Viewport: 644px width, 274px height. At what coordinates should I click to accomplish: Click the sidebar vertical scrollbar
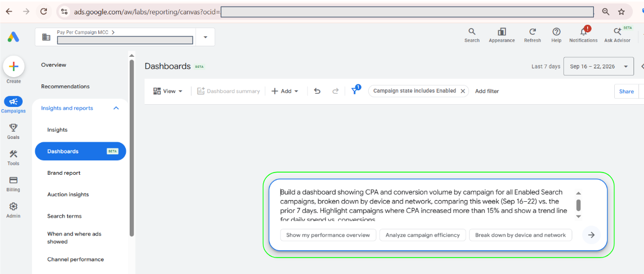pos(131,148)
